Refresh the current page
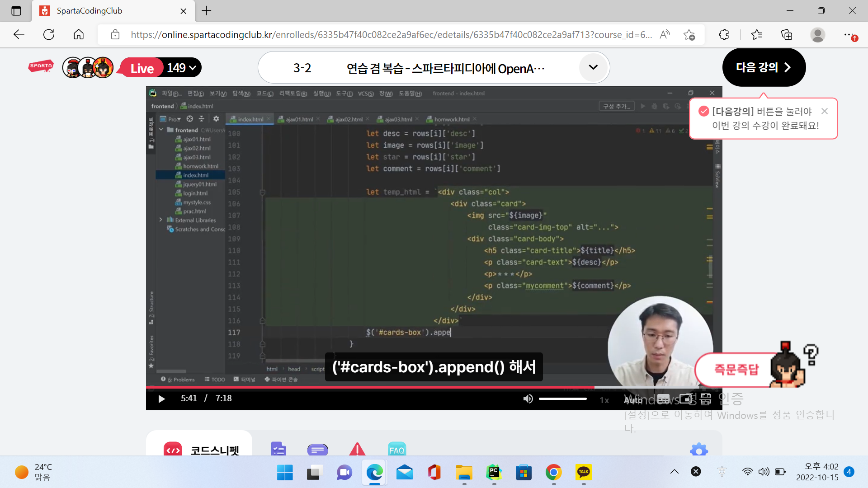The height and width of the screenshot is (488, 868). pyautogui.click(x=49, y=34)
